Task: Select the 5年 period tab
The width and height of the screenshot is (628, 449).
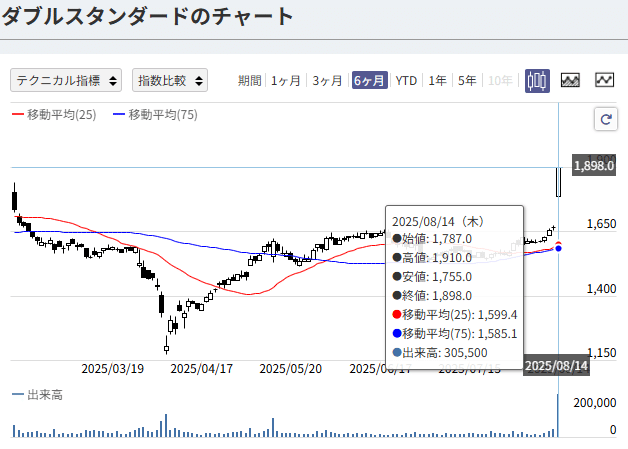Action: click(x=467, y=81)
